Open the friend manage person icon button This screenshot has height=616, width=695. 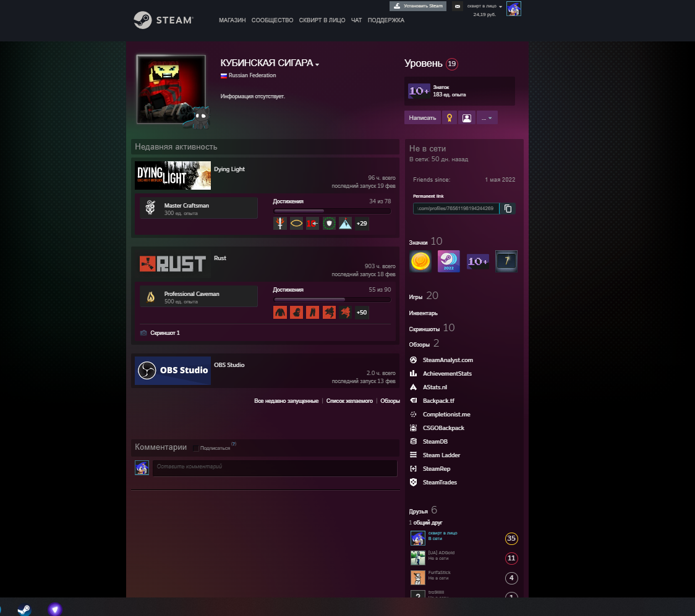pyautogui.click(x=467, y=118)
